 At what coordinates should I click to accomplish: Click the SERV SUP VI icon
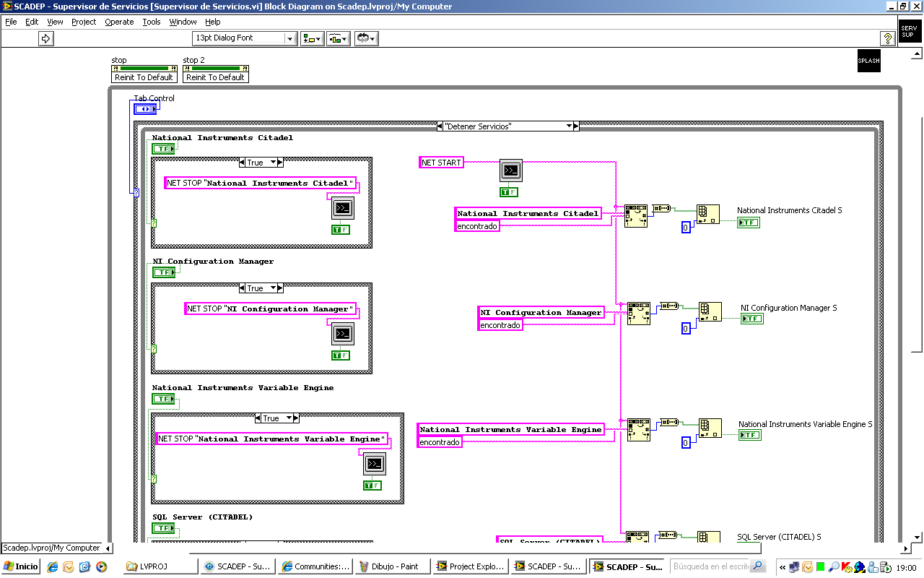(908, 32)
